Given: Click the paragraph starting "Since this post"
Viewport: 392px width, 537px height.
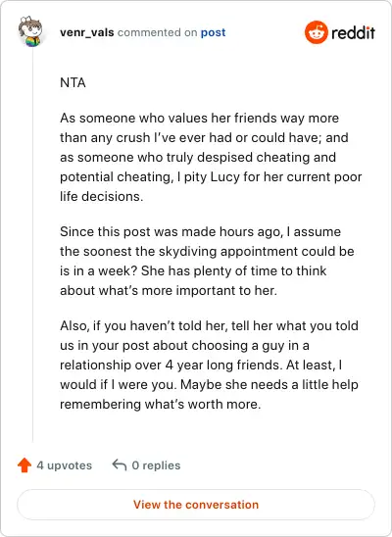Looking at the screenshot, I should [x=207, y=261].
